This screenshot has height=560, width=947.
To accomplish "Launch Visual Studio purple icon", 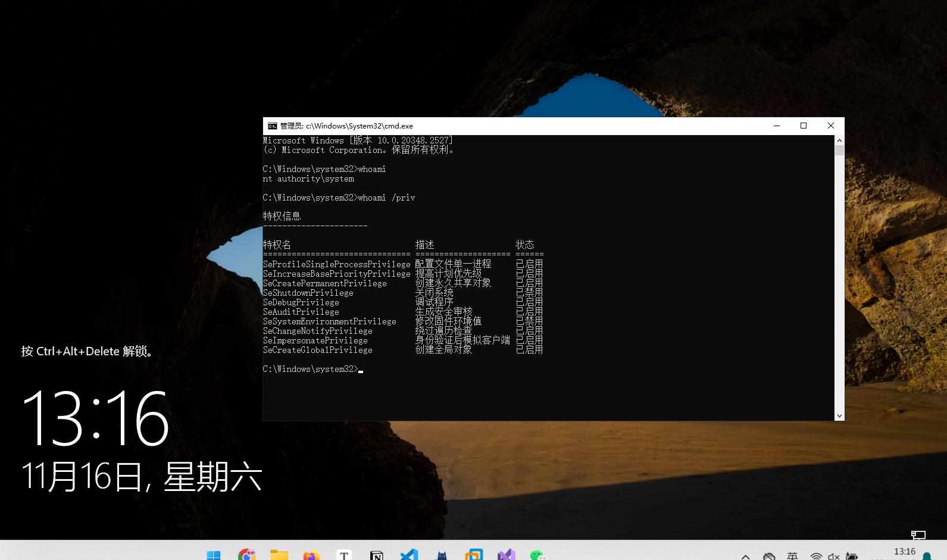I will click(507, 555).
